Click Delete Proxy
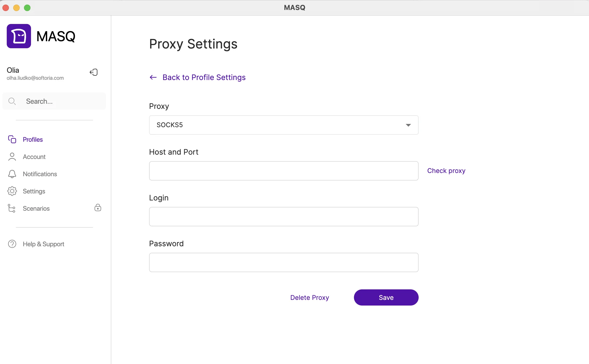Screen dimensions: 589x364 click(309, 297)
